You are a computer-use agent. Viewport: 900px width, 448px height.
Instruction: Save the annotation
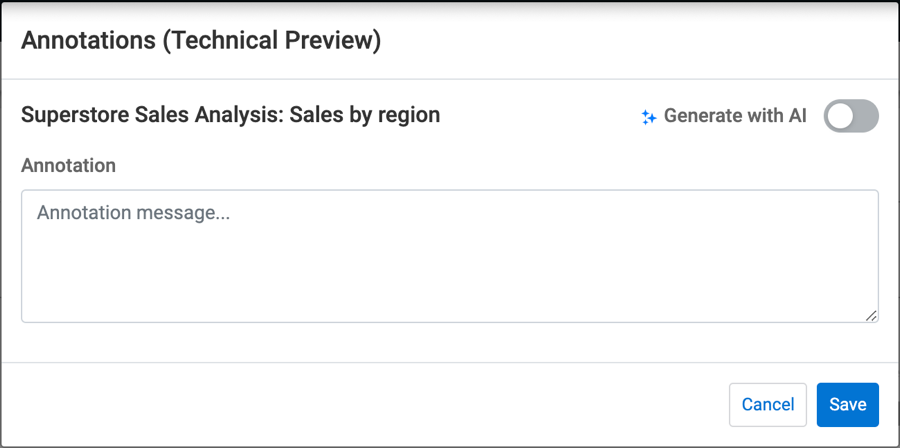847,404
